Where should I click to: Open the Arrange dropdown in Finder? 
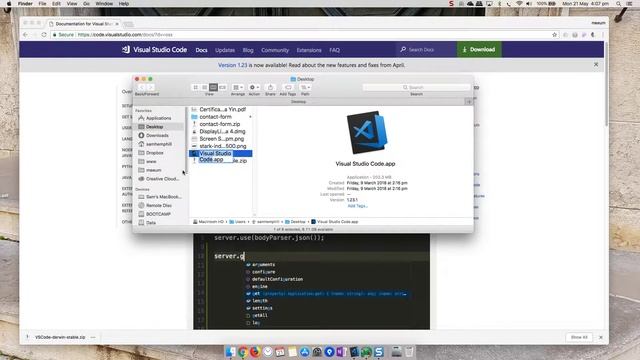pos(238,87)
